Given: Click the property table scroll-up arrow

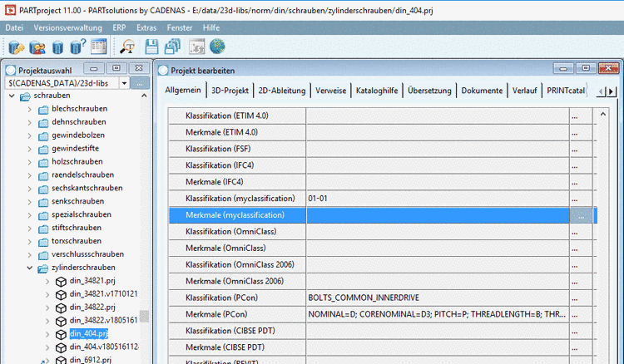Looking at the screenshot, I should pos(603,115).
